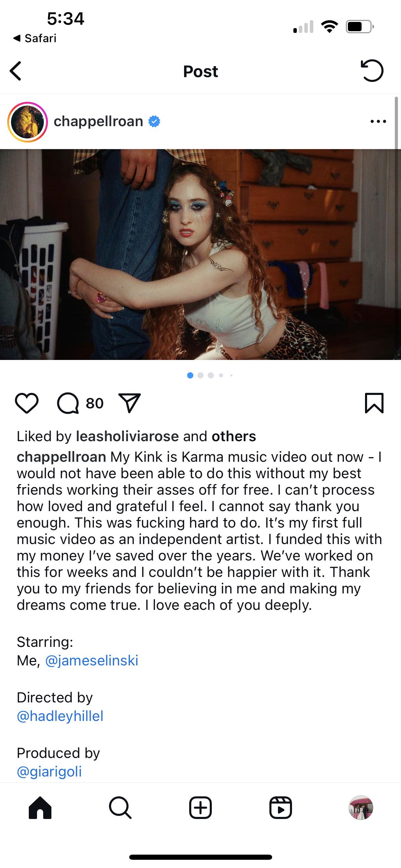Open the comments via speech bubble icon
This screenshot has width=401, height=868.
pos(68,403)
